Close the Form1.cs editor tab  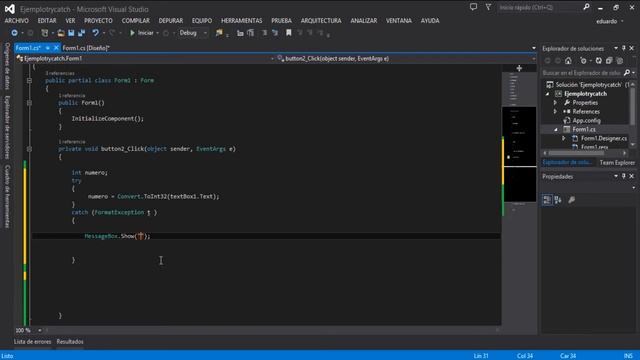(56, 48)
